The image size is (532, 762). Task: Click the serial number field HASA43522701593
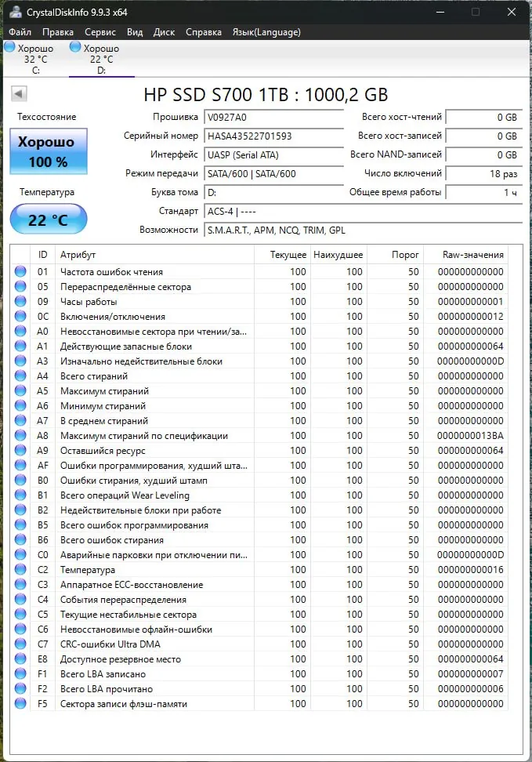273,136
